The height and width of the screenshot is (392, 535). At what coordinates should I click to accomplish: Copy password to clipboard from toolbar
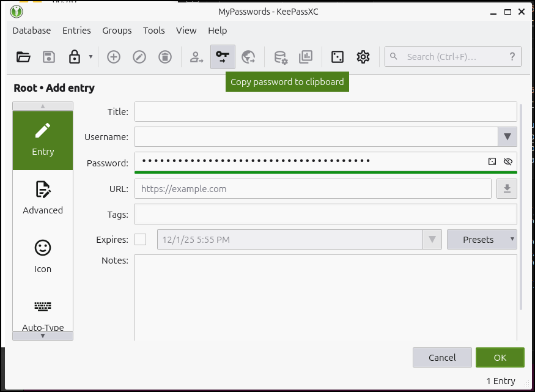[x=223, y=56]
